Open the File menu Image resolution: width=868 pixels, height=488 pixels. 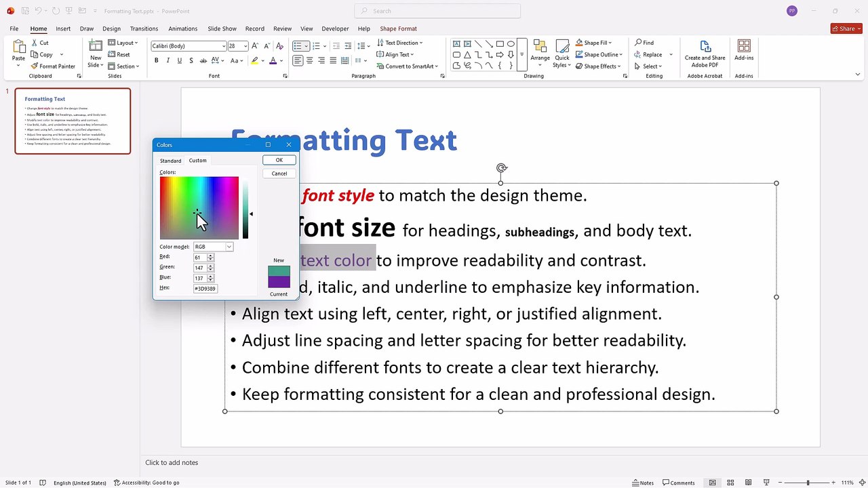[x=14, y=28]
